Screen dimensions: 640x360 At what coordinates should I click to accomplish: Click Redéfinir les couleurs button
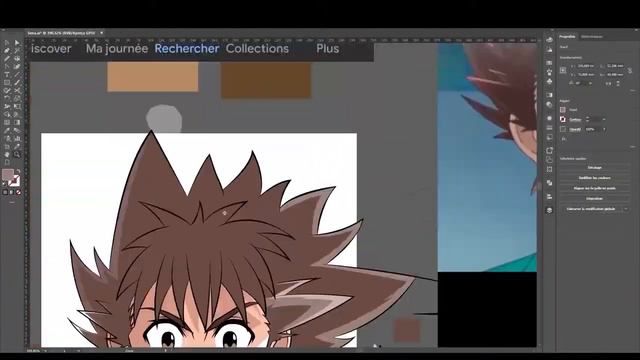595,178
